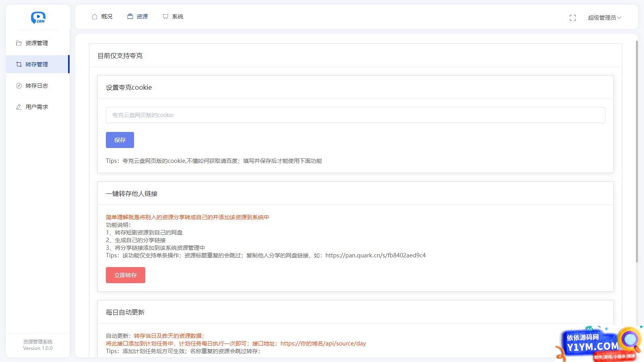Screen dimensions: 644x362
Task: Open 资源管理 in the sidebar
Action: click(x=38, y=43)
